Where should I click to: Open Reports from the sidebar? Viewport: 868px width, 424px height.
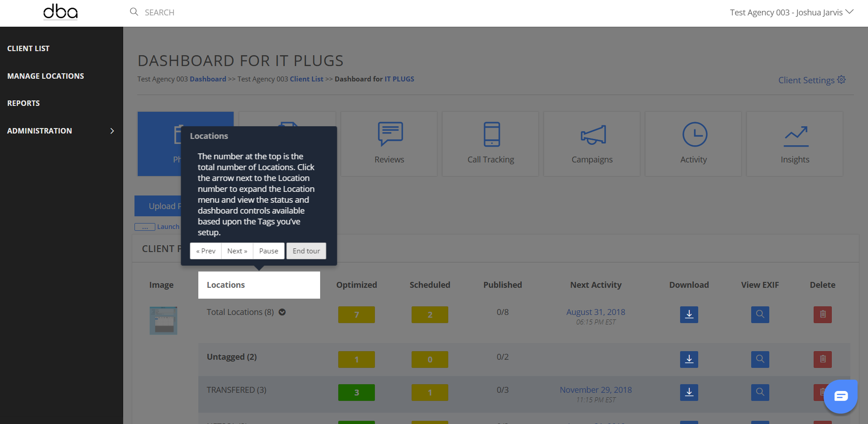pos(24,103)
